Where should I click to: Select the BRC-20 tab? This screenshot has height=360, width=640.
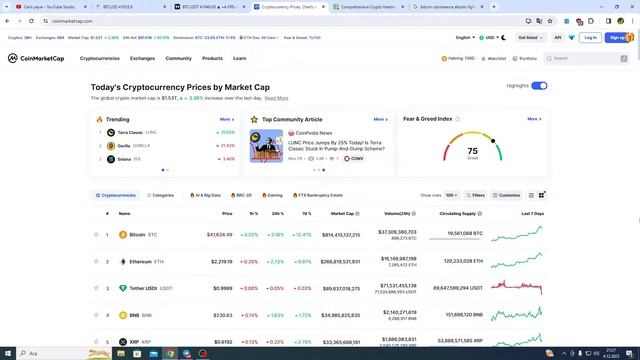point(241,196)
